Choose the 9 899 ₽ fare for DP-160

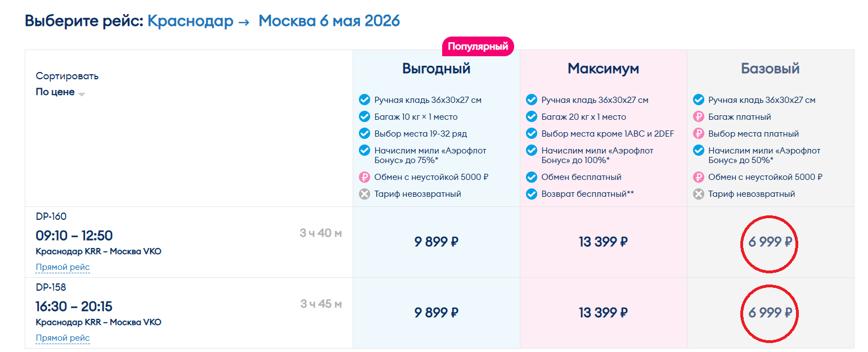pyautogui.click(x=437, y=242)
